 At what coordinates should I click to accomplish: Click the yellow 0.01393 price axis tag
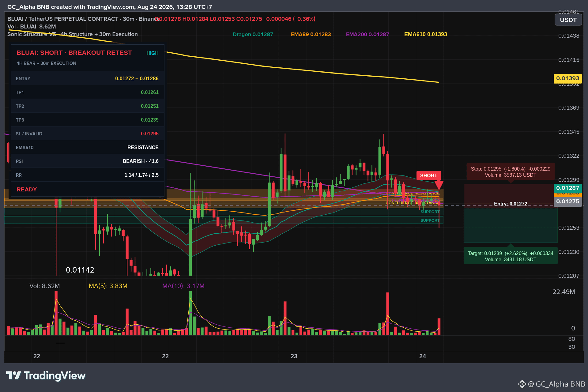pos(568,78)
